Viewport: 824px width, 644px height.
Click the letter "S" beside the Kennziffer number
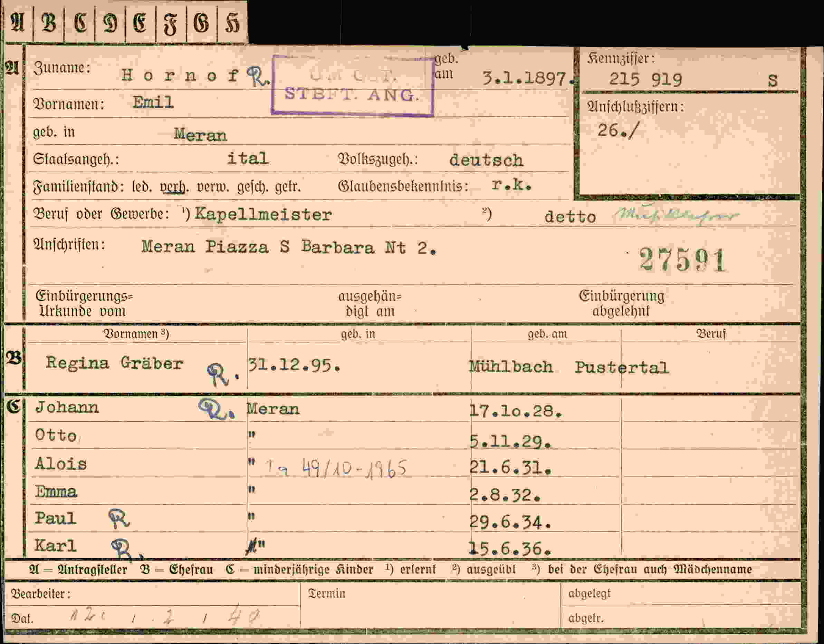tap(772, 81)
